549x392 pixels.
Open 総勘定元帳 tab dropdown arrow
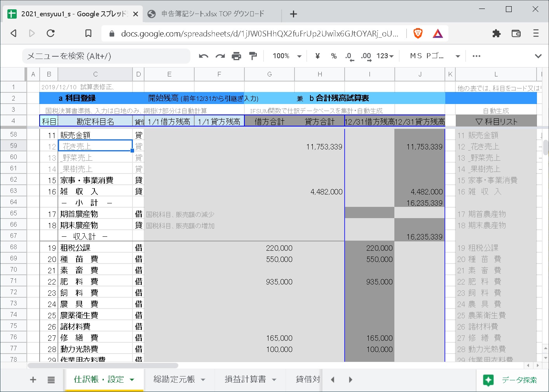(203, 380)
